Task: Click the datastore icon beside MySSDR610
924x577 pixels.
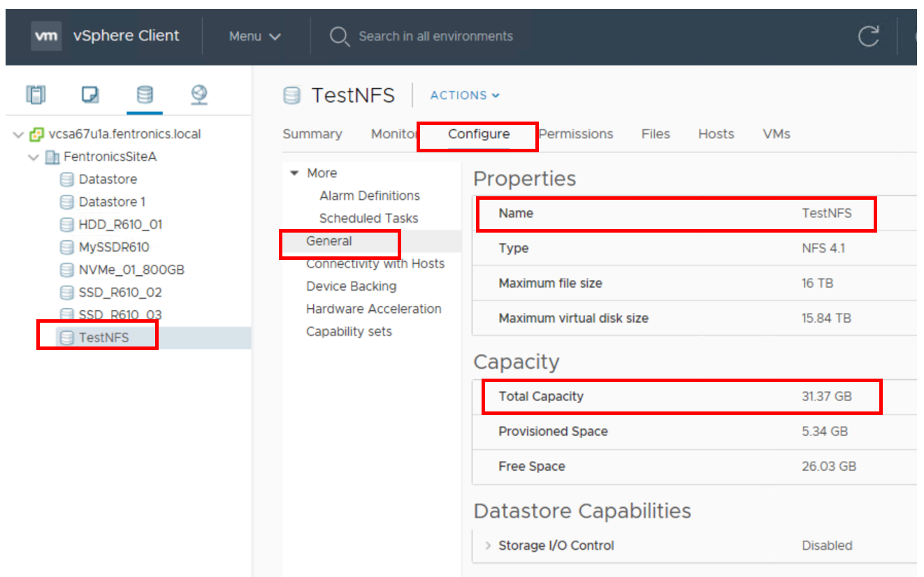Action: click(67, 247)
